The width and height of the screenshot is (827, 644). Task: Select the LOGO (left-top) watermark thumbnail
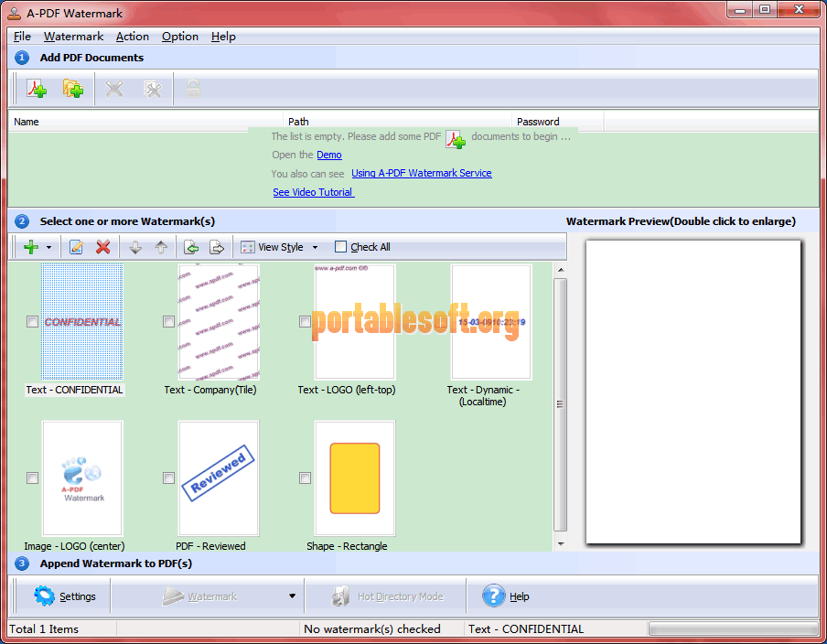click(355, 322)
